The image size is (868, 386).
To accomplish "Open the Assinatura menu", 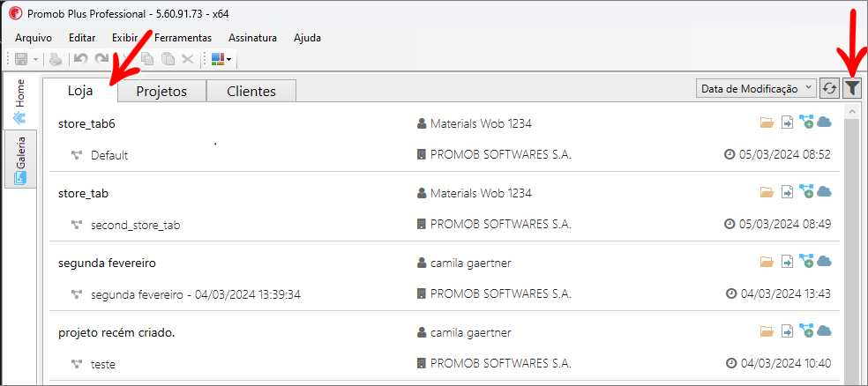I will tap(252, 38).
